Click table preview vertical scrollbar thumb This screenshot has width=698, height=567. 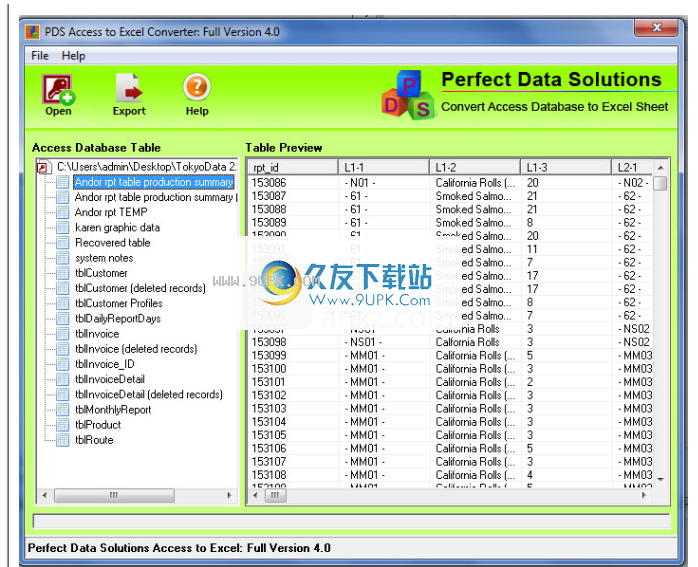661,183
